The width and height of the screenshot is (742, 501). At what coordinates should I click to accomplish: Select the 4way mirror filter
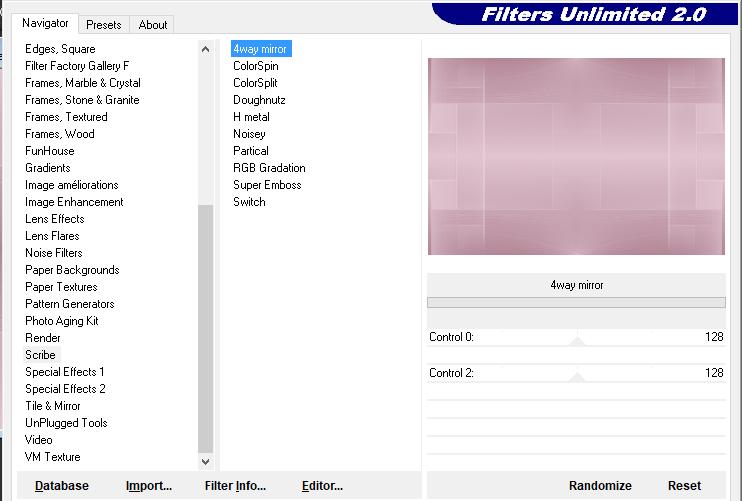pos(261,49)
